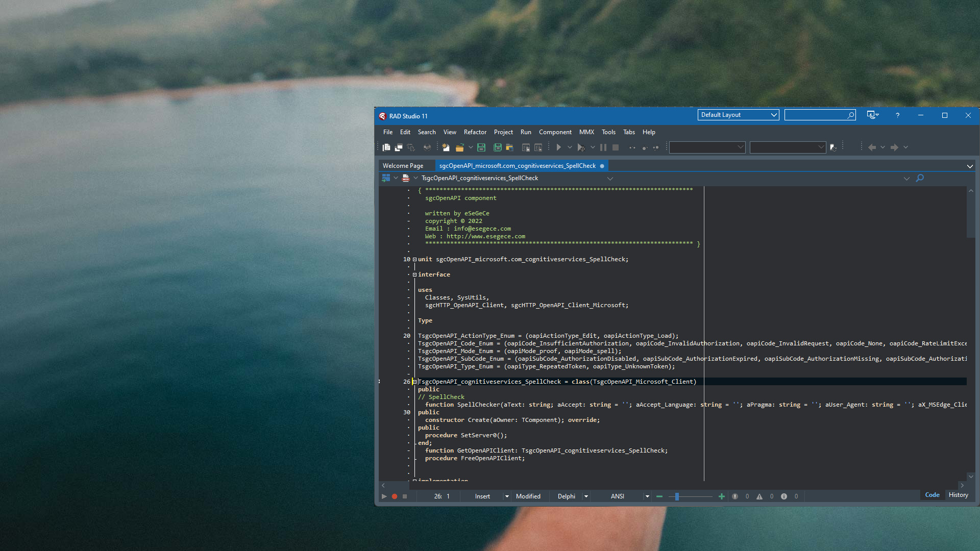
Task: Create new items with the New icon
Action: pyautogui.click(x=446, y=147)
